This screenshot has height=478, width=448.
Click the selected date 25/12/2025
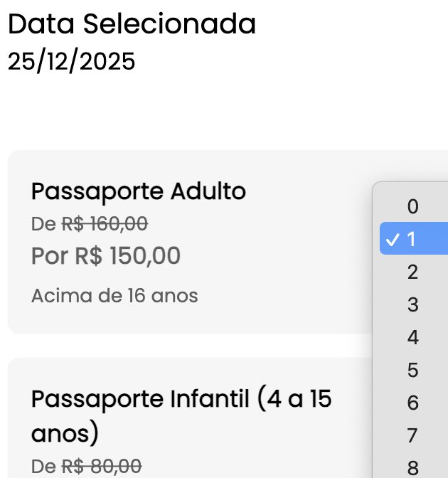click(x=71, y=62)
